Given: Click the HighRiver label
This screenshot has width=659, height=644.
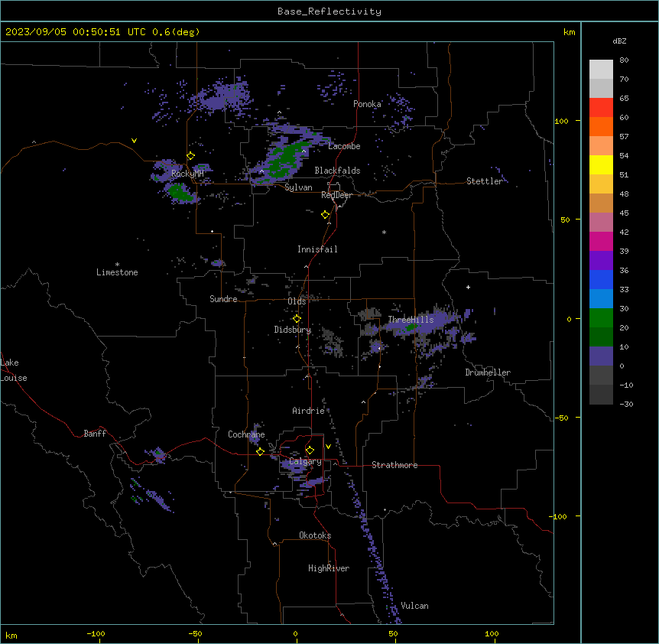Looking at the screenshot, I should click(329, 568).
